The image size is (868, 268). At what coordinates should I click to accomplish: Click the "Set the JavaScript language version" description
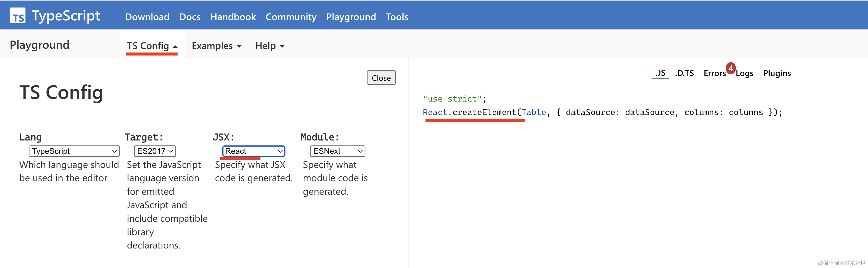(167, 205)
